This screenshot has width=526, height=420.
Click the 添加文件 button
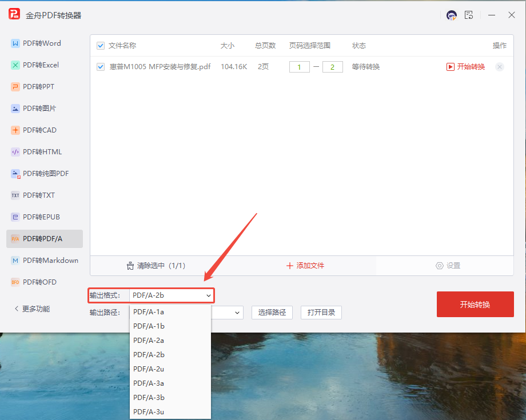(305, 266)
